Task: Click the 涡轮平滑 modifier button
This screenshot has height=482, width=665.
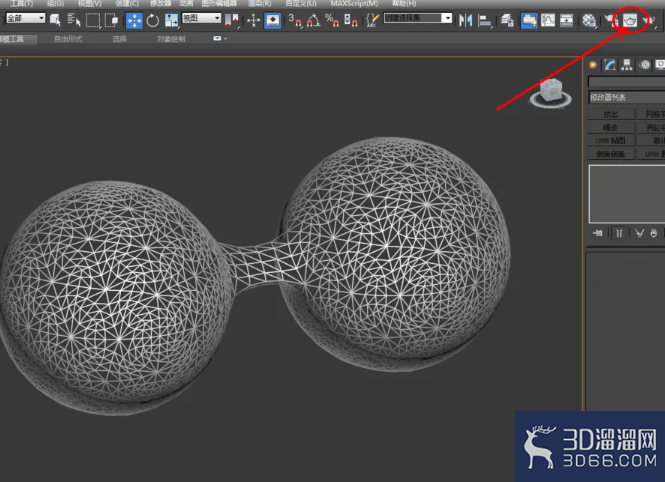Action: (651, 128)
